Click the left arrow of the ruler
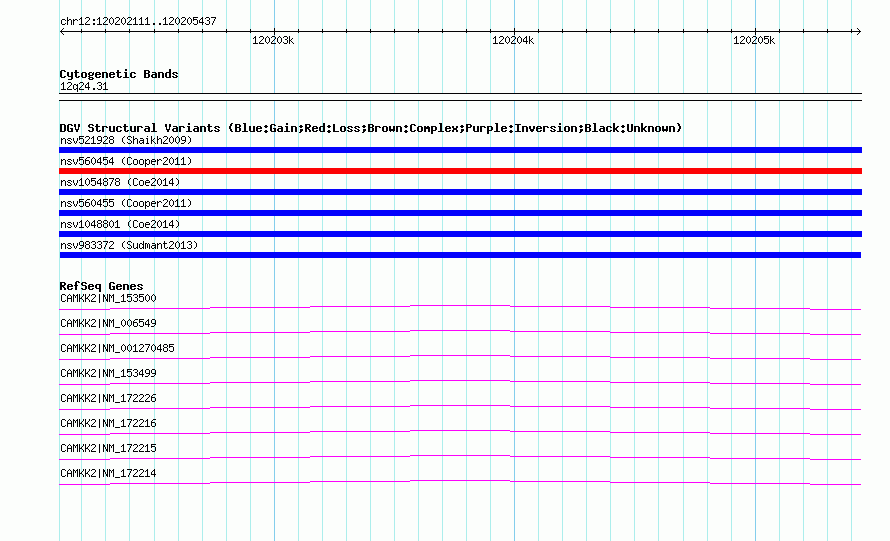This screenshot has width=890, height=541. coord(62,31)
